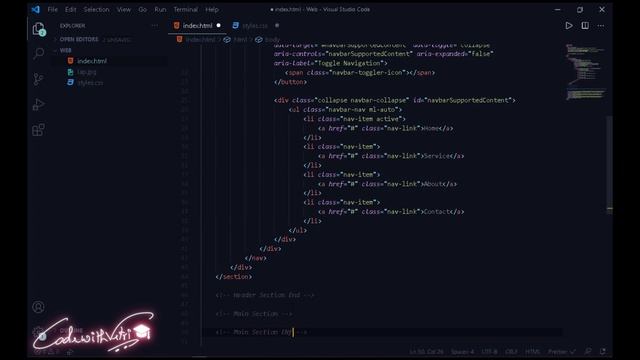This screenshot has height=360, width=640.
Task: Select styles.css in the Explorer tree
Action: point(90,82)
